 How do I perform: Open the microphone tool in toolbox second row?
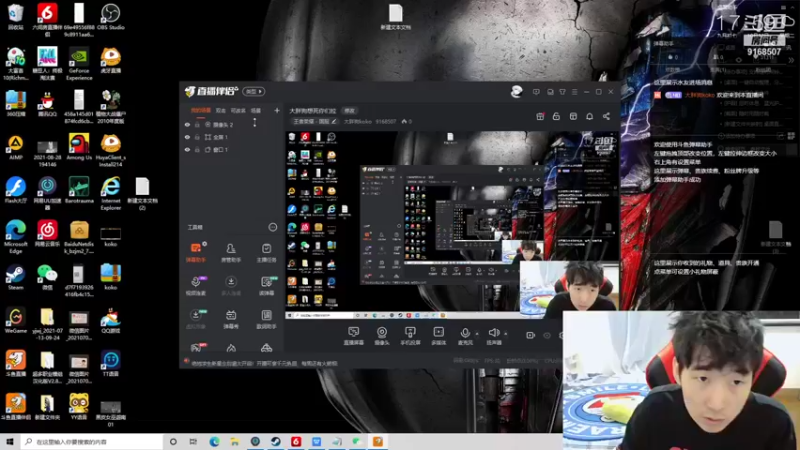(x=196, y=286)
